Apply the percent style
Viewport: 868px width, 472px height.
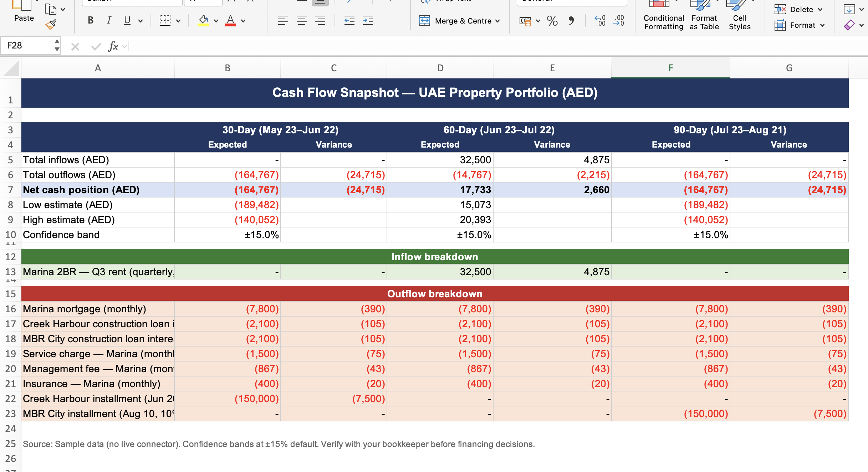pos(552,21)
